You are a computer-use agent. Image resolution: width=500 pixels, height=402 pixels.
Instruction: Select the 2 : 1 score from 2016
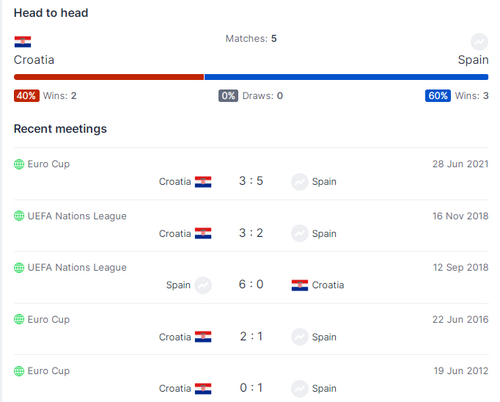point(251,336)
